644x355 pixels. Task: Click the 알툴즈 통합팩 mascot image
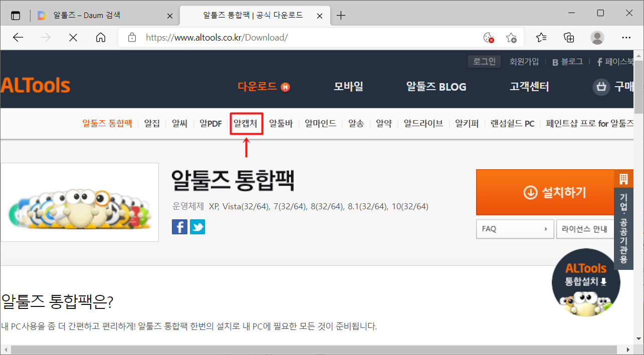pos(80,202)
